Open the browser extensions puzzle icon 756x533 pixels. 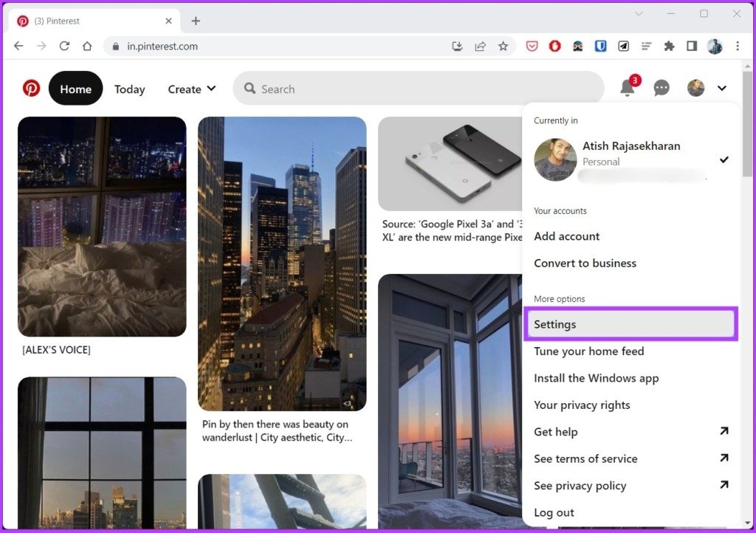tap(669, 47)
